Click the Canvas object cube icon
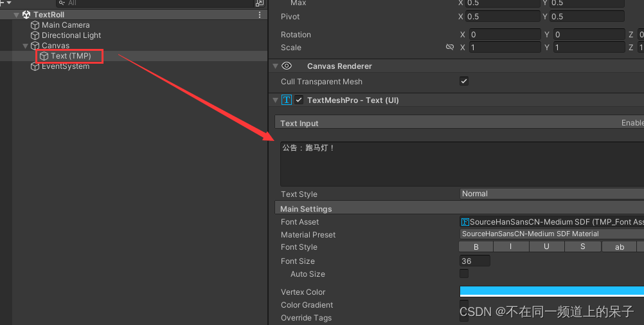The height and width of the screenshot is (325, 644). tap(35, 46)
